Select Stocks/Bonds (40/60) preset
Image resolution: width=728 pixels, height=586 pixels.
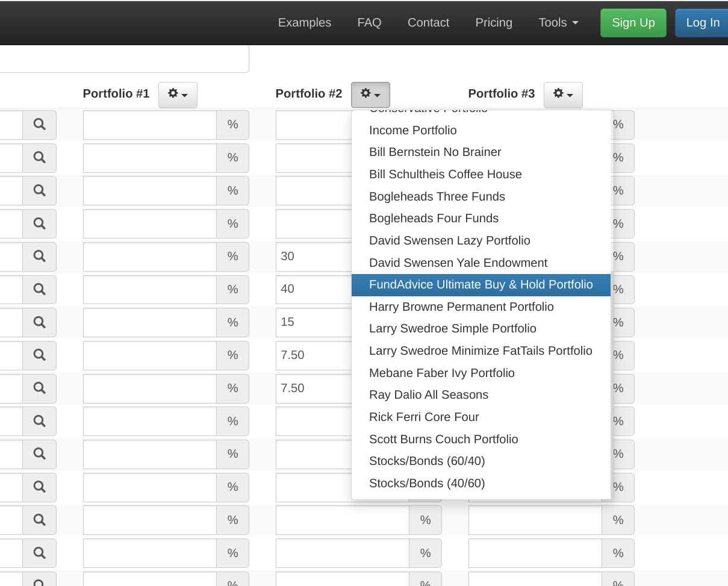click(x=481, y=484)
